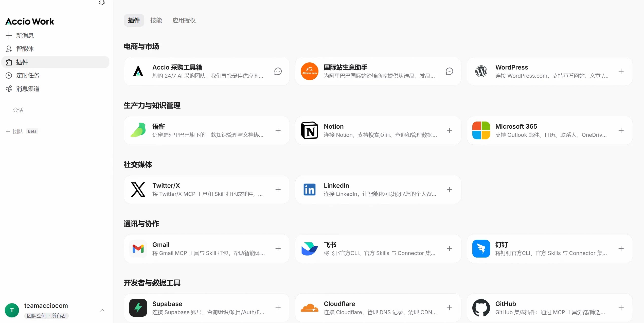Screen dimensions: 644x323
Task: Add the 钉钉 plugin
Action: click(x=621, y=249)
